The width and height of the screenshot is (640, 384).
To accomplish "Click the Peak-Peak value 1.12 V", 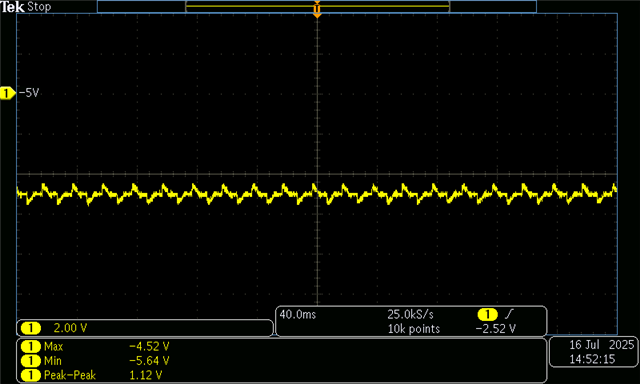I will click(x=146, y=375).
